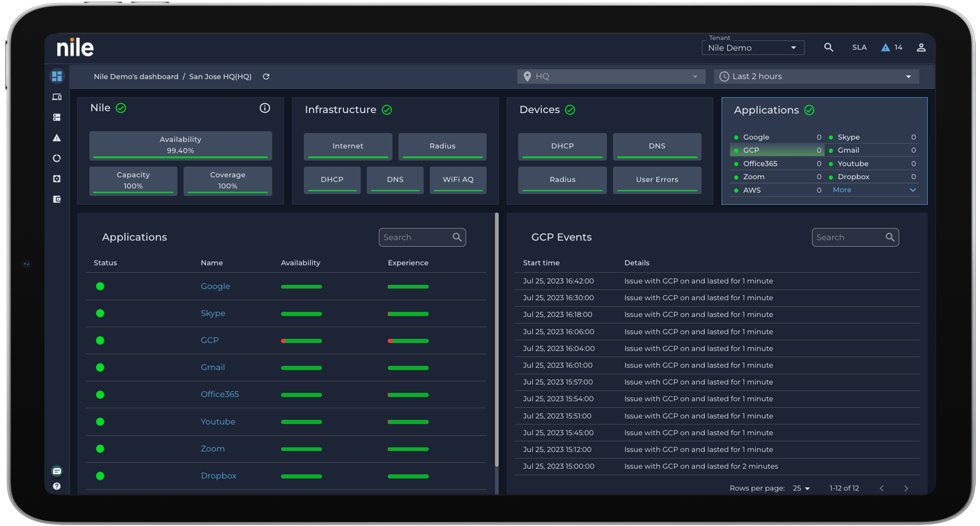Viewport: 980px width, 526px height.
Task: Sort by Start time column header
Action: click(x=541, y=263)
